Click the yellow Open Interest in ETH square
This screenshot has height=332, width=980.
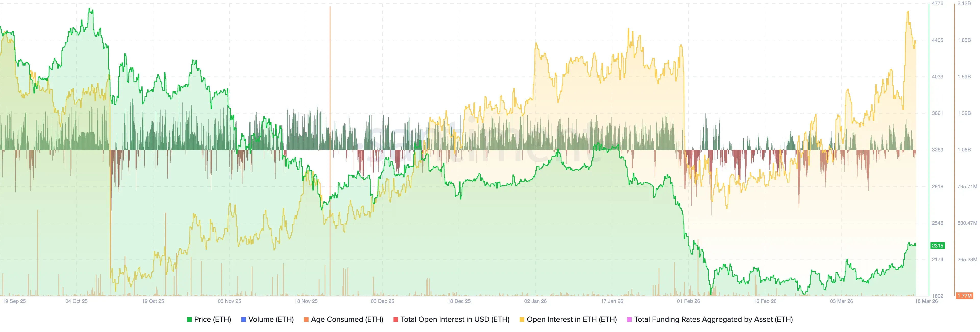522,320
